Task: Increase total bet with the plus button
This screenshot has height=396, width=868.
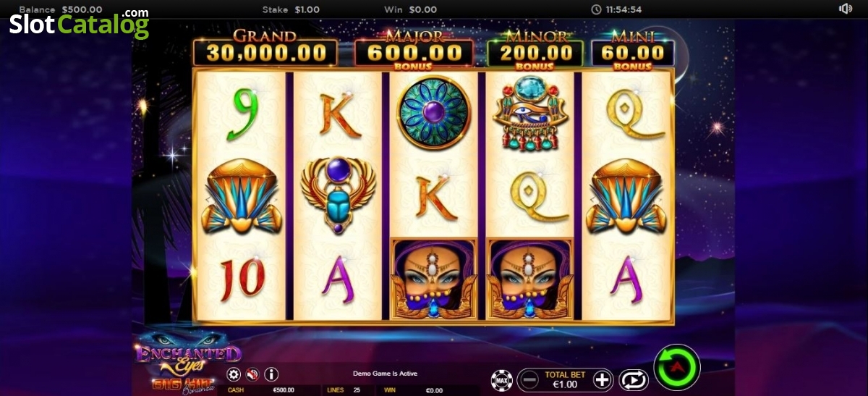Action: click(x=603, y=379)
